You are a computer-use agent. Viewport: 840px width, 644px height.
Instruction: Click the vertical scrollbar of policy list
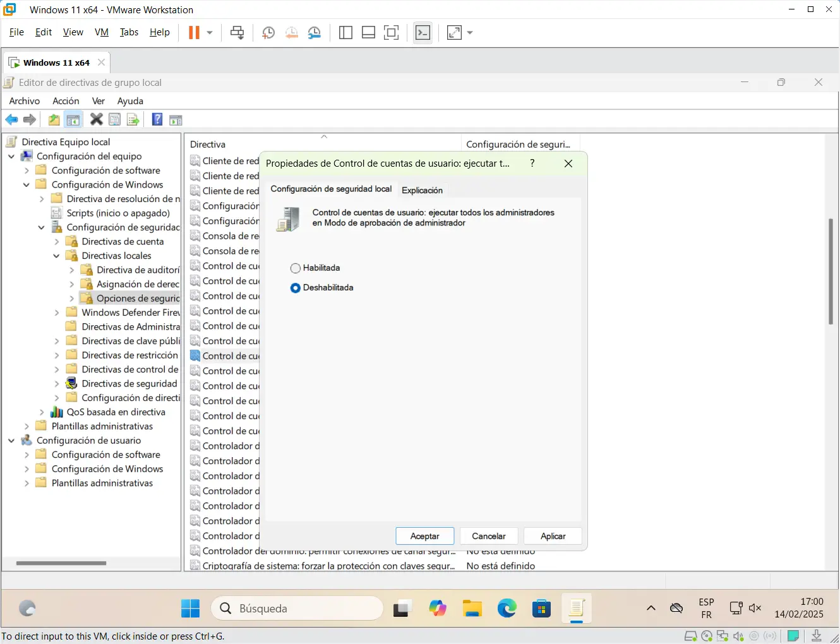pos(831,271)
